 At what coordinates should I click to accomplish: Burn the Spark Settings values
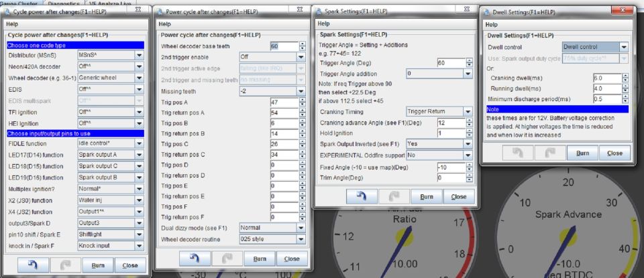pos(427,196)
